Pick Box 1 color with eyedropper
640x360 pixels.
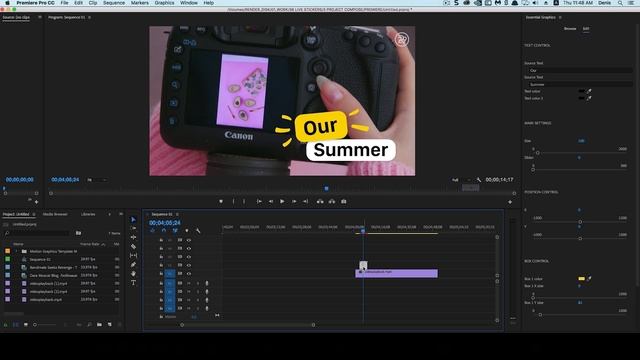(589, 278)
